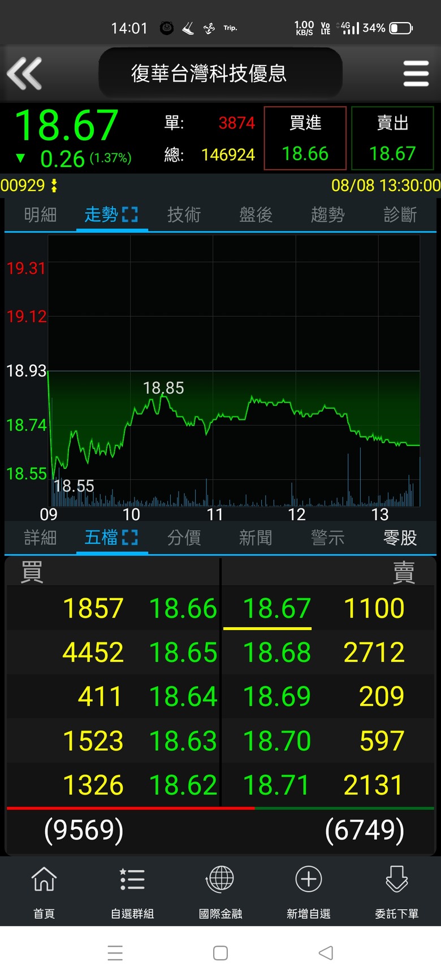The width and height of the screenshot is (441, 980).
Task: Expand the 五檔 fullscreen bracket icon
Action: (x=129, y=537)
